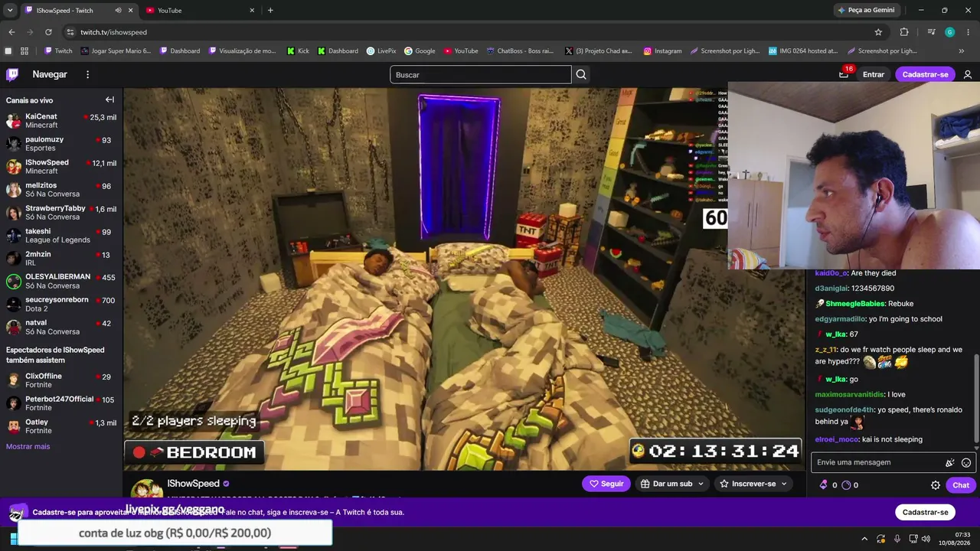The height and width of the screenshot is (551, 980).
Task: Open the OLESYALIBERMAN channel in sidebar
Action: 61,281
